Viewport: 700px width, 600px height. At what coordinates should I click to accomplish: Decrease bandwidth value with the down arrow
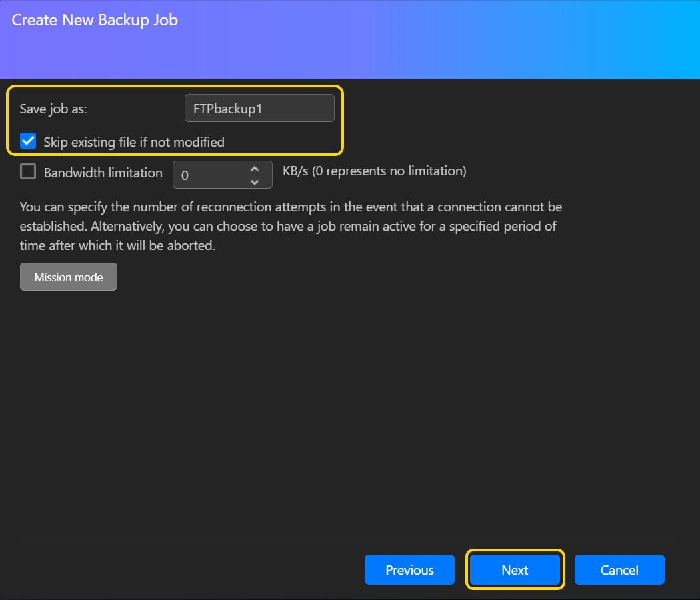[x=254, y=181]
